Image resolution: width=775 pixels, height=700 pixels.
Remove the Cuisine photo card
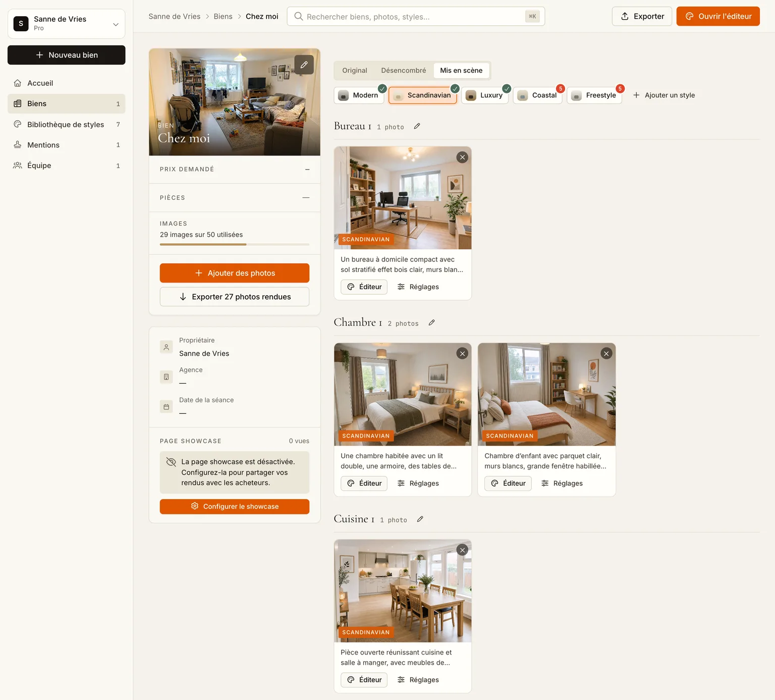[462, 550]
